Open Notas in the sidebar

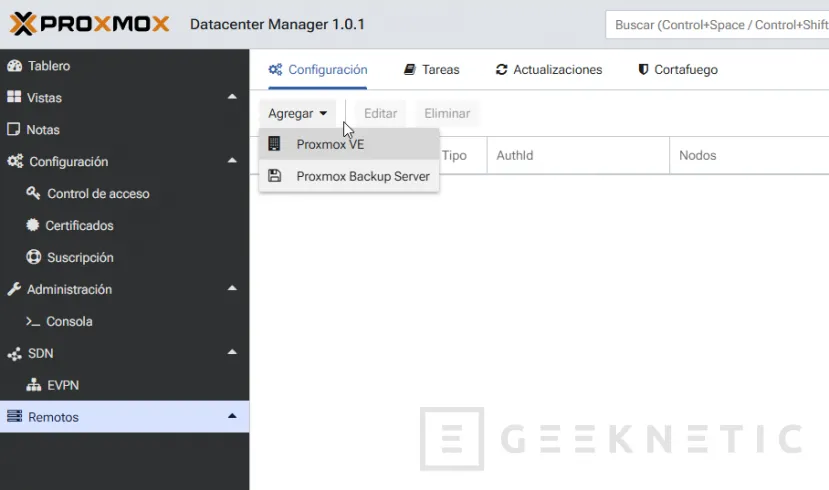click(x=125, y=130)
